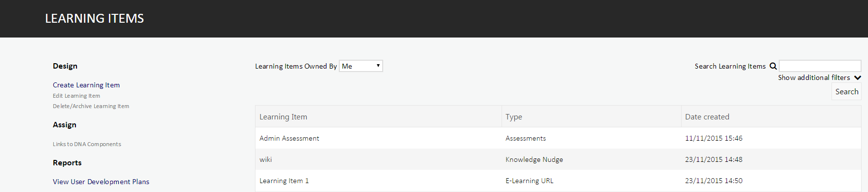Open the Learning Items Owned By dropdown
The image size is (868, 192).
tap(361, 66)
